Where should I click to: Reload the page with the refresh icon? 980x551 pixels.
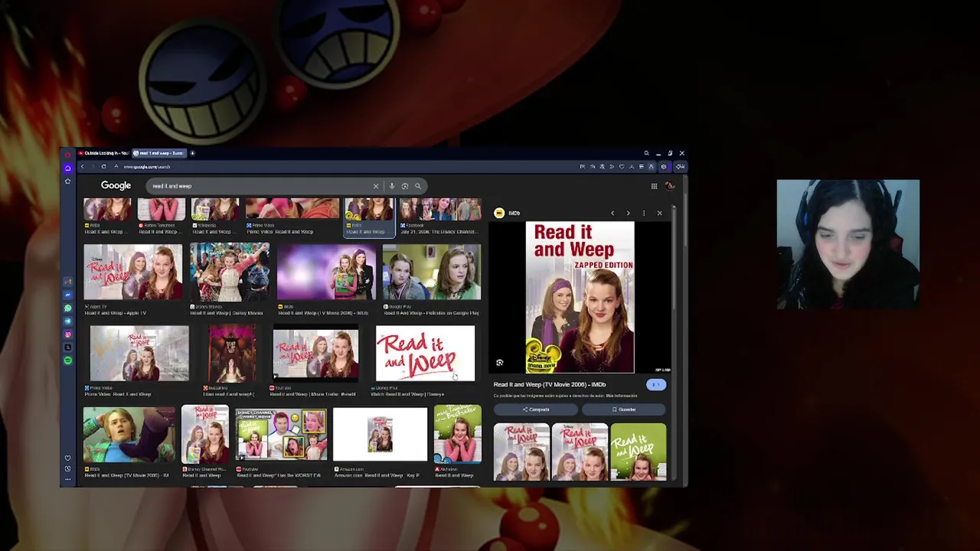coord(103,167)
